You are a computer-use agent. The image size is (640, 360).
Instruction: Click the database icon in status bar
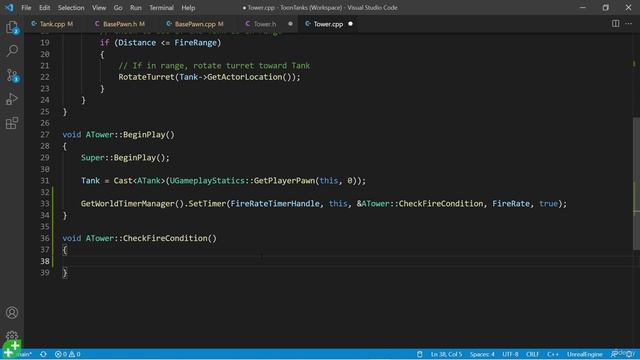[420, 354]
